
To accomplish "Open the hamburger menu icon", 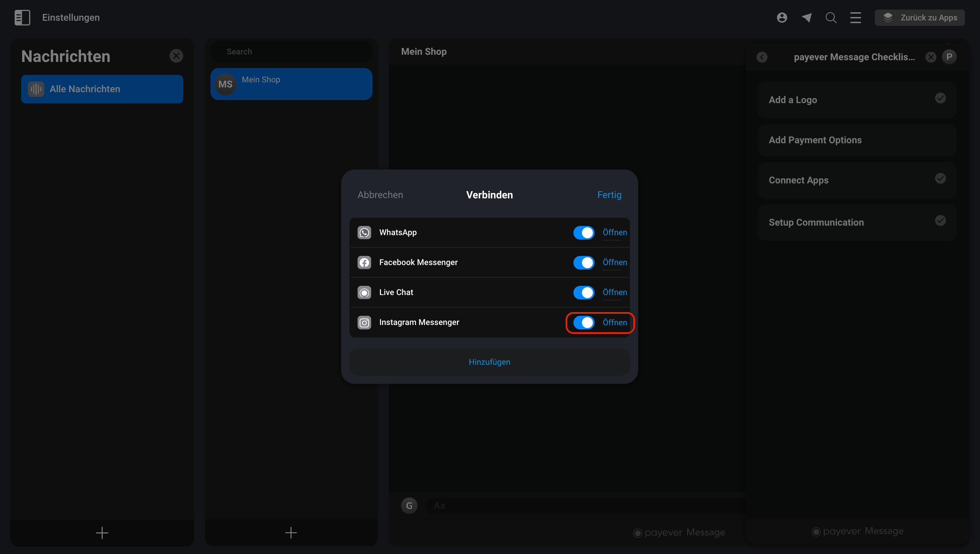I will tap(855, 17).
